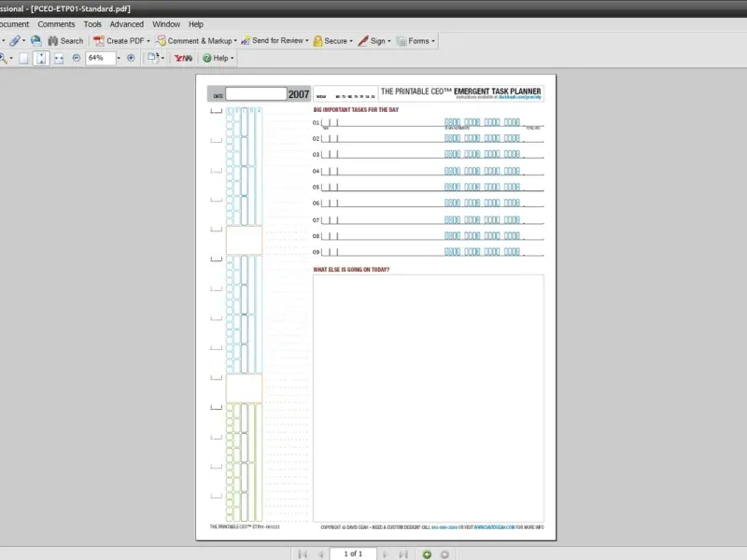Click task line 01 in the planner
The width and height of the screenshot is (747, 560).
point(428,122)
